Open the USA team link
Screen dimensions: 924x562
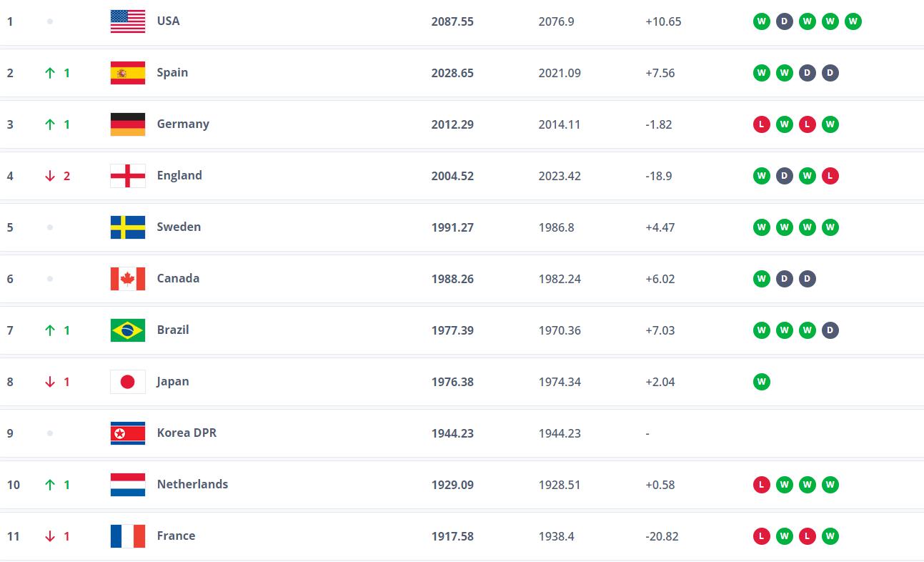coord(169,21)
